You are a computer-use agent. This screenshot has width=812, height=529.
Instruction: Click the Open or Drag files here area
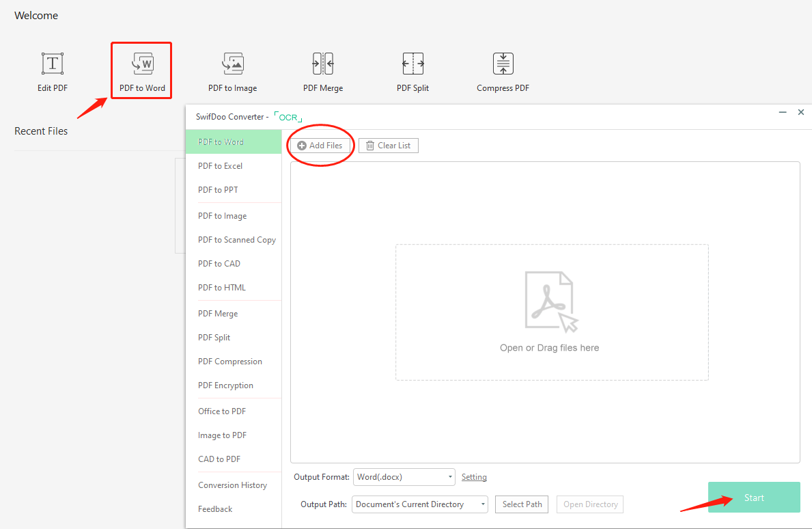tap(552, 312)
